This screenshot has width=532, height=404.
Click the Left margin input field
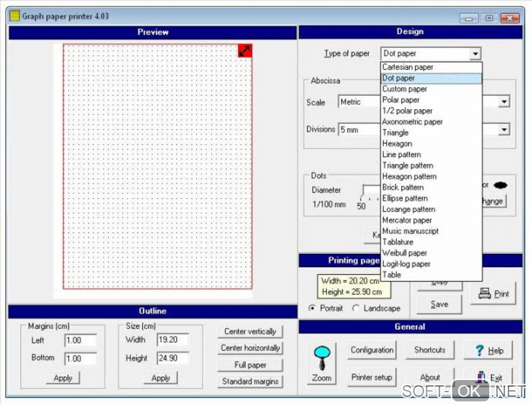click(80, 340)
